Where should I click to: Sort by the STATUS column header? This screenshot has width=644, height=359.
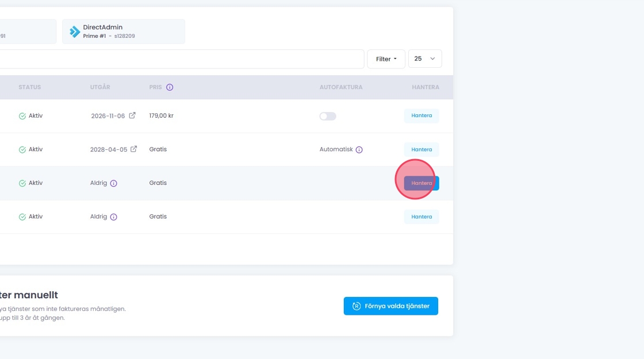point(29,87)
